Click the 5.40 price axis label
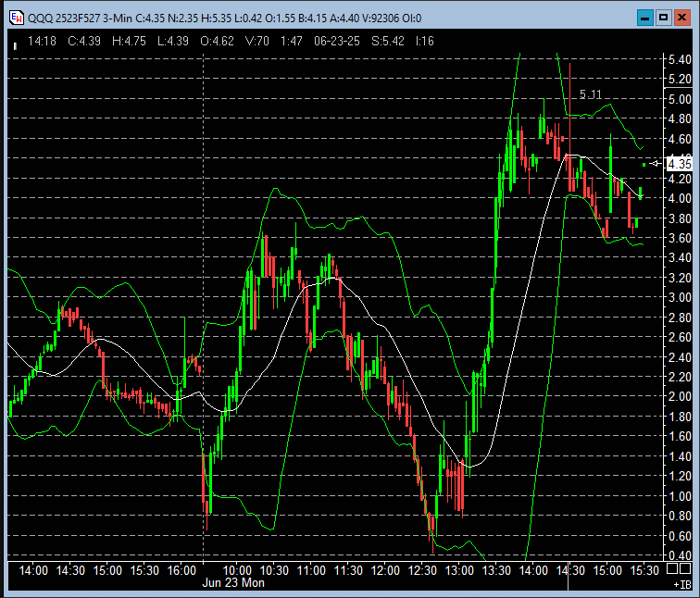 [x=680, y=59]
